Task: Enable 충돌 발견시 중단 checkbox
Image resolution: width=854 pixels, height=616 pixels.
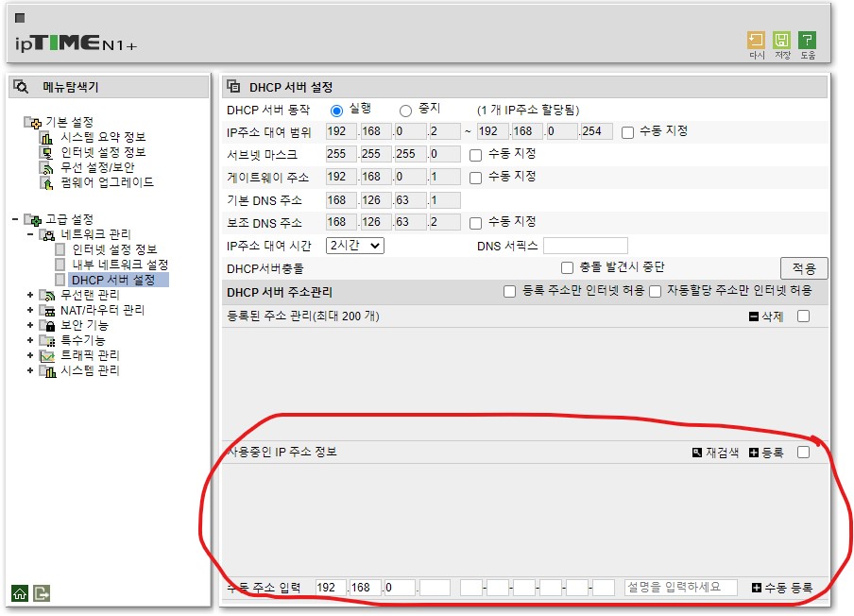Action: pos(567,268)
